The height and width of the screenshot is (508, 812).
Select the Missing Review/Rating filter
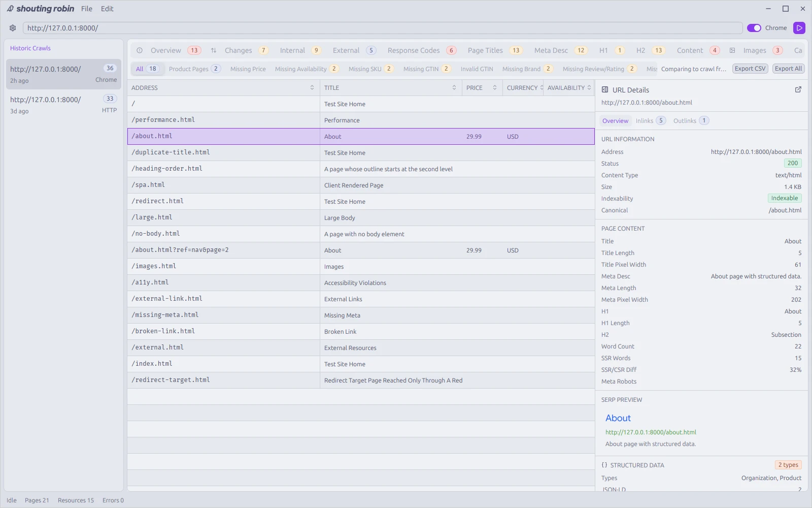[x=599, y=69]
